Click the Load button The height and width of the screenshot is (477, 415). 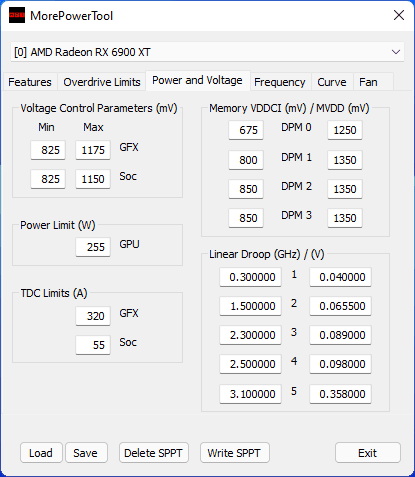coord(41,453)
